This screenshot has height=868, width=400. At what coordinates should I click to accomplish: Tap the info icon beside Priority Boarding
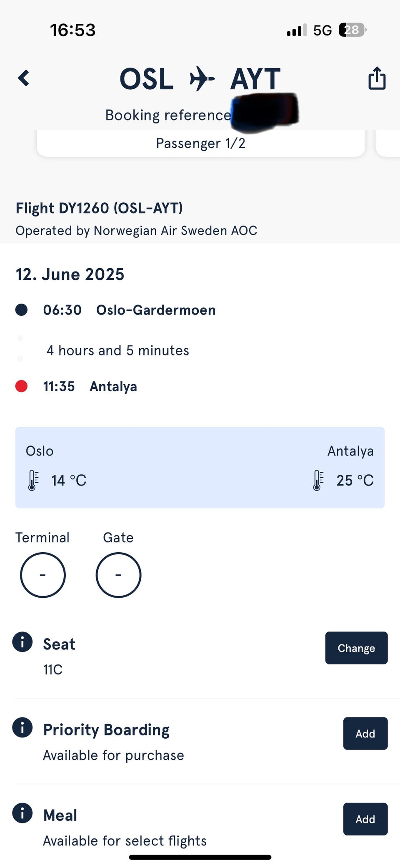[22, 727]
